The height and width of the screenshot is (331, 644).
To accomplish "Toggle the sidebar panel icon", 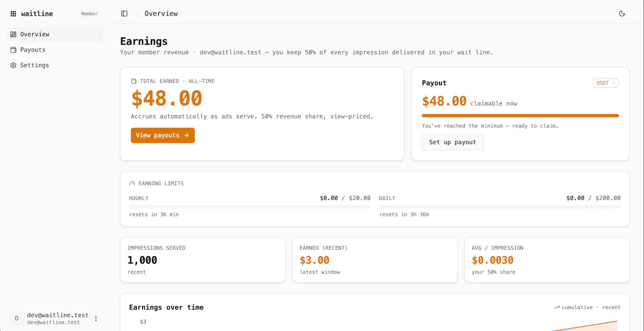I will (x=124, y=14).
